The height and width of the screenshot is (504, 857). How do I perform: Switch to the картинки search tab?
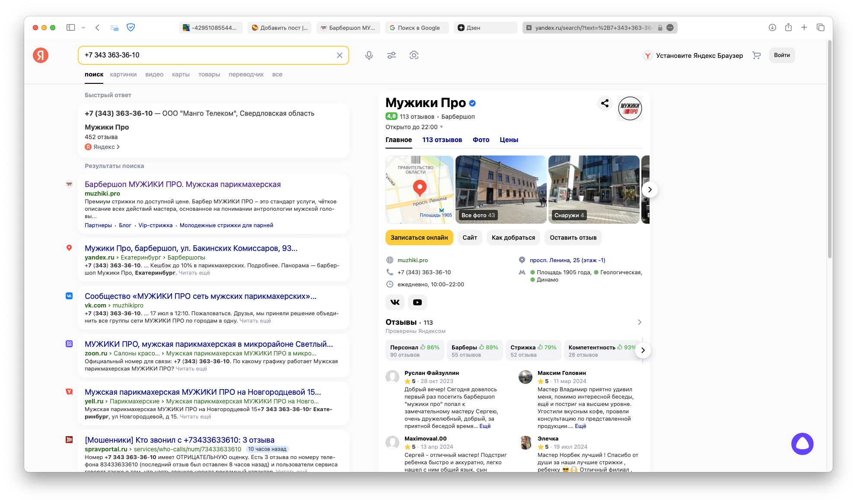click(x=123, y=74)
